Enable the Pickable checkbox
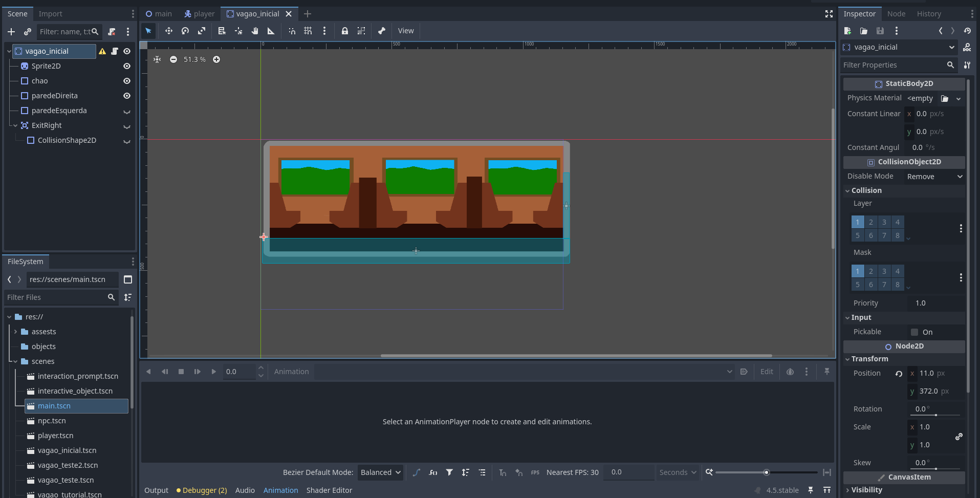Viewport: 980px width, 498px height. 914,332
